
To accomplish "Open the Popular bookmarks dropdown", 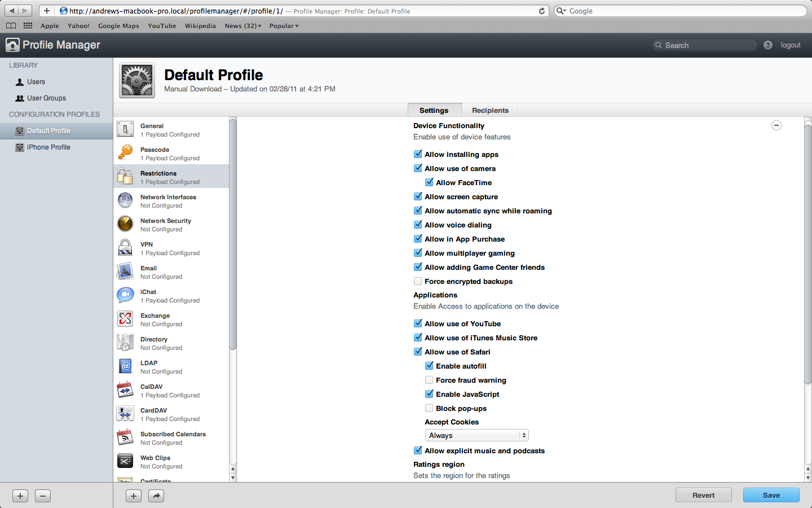I will pos(284,26).
